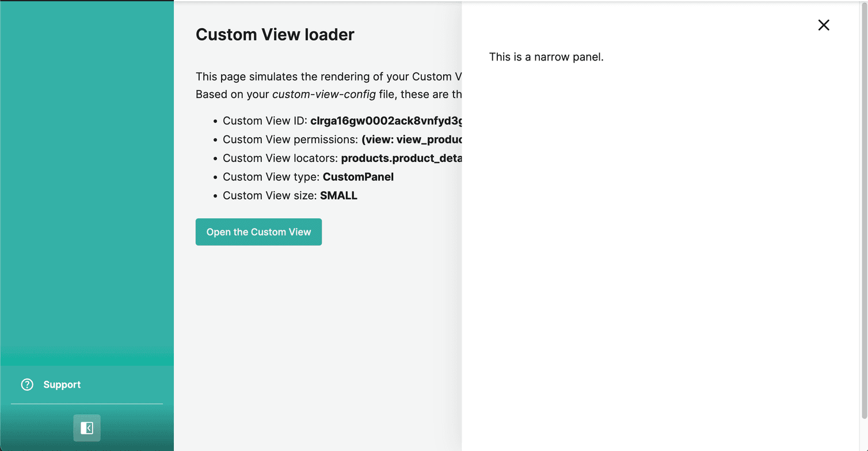Select the Support menu entry in sidebar
868x451 pixels.
pyautogui.click(x=62, y=384)
